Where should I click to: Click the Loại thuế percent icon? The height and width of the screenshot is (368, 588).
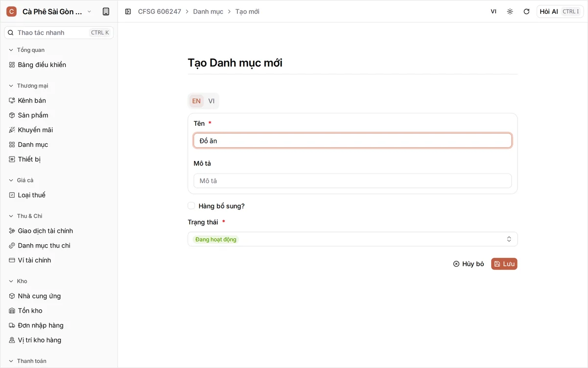(12, 195)
